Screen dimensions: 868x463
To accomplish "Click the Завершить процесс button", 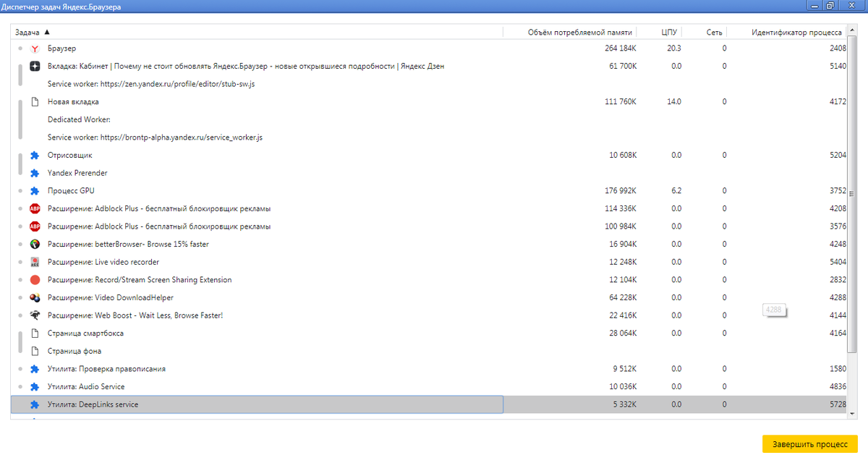I will coord(809,443).
